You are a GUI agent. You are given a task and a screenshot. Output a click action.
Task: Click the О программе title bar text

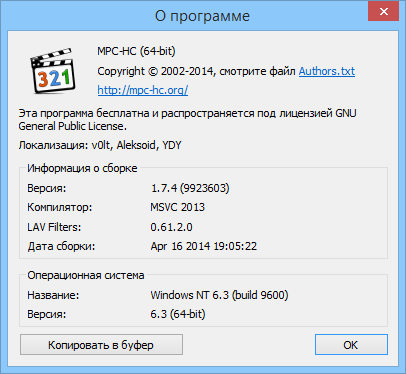pyautogui.click(x=202, y=16)
